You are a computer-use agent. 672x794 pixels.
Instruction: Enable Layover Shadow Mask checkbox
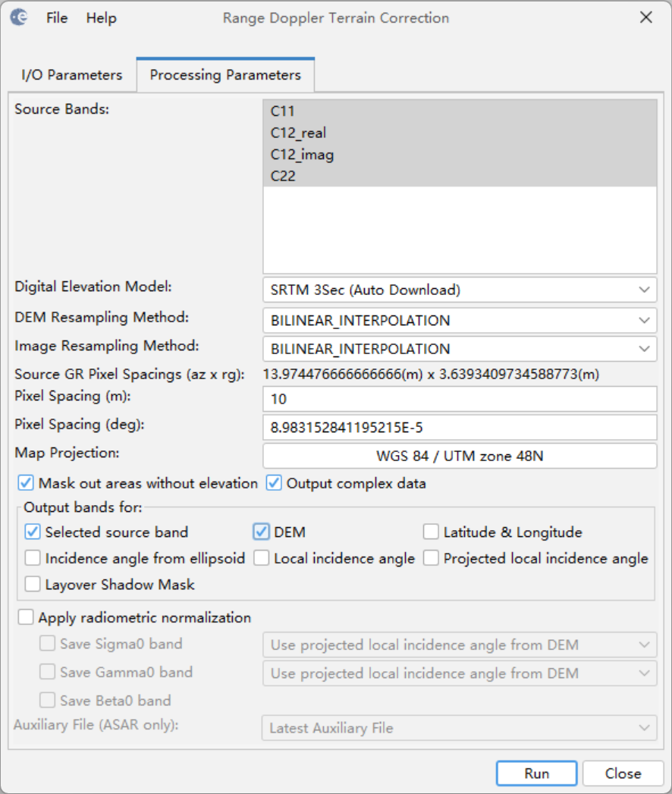tap(33, 585)
